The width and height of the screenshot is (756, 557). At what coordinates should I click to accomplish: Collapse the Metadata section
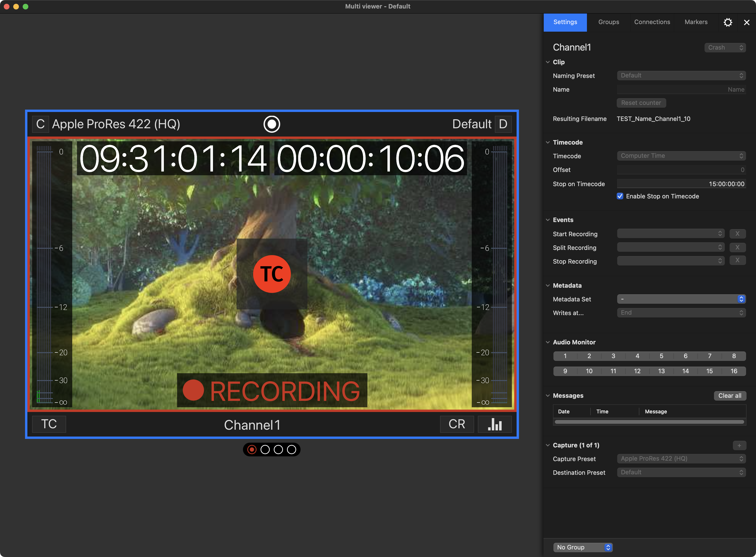click(x=548, y=286)
